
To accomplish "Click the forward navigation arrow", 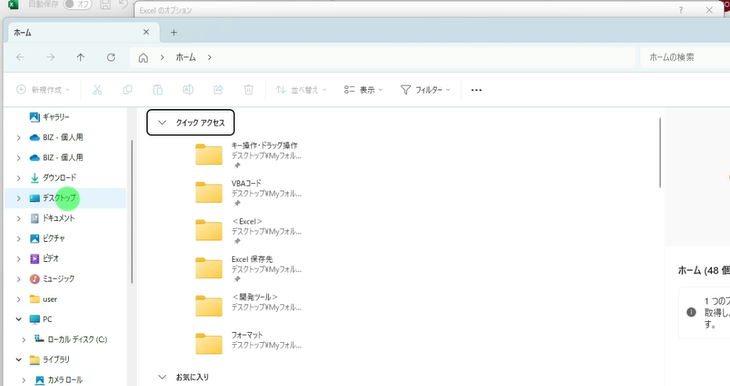I will [x=50, y=57].
